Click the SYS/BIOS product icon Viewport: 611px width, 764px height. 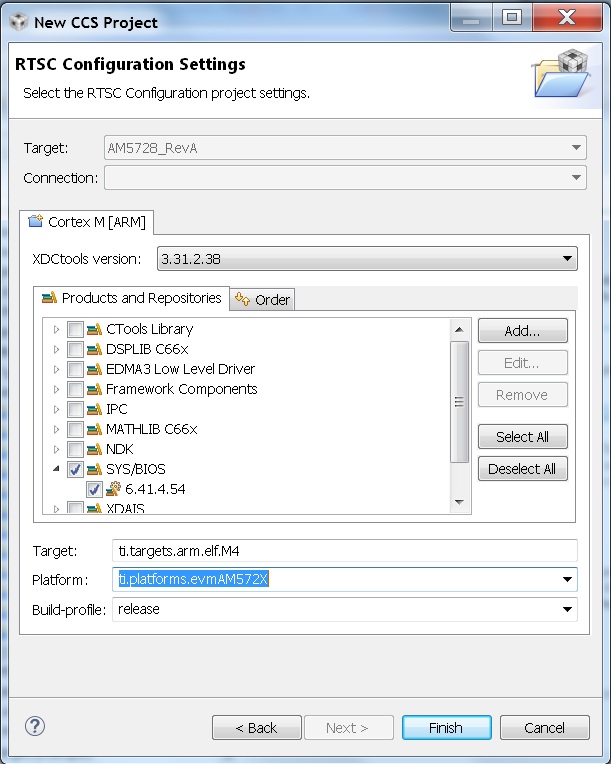tap(95, 469)
